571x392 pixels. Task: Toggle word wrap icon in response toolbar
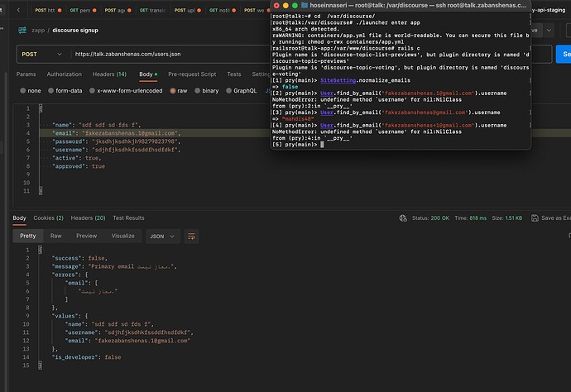191,237
